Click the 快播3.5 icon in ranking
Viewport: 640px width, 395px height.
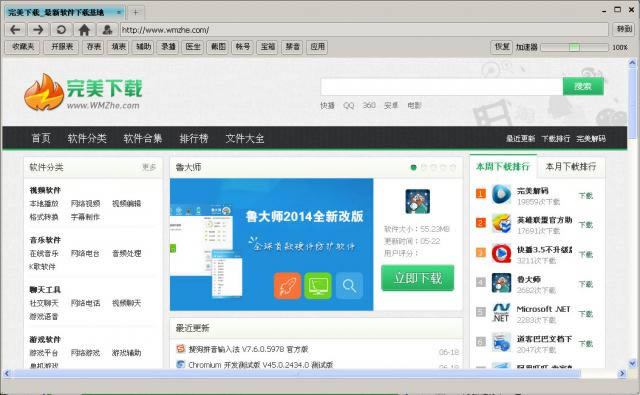[x=501, y=253]
